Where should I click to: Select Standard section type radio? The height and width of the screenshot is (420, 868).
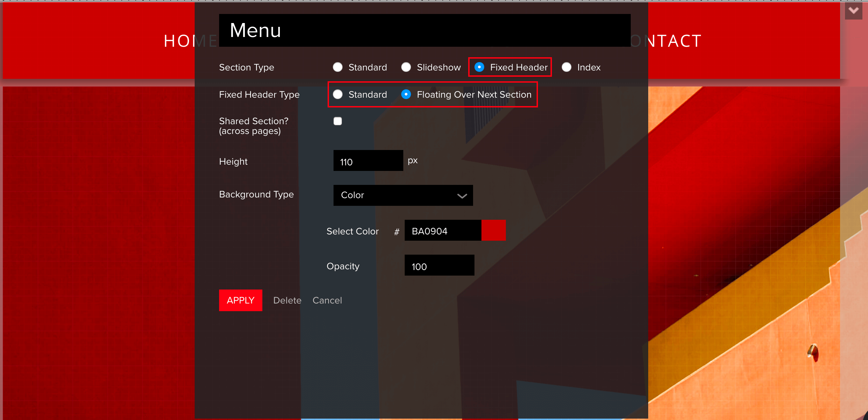(338, 67)
